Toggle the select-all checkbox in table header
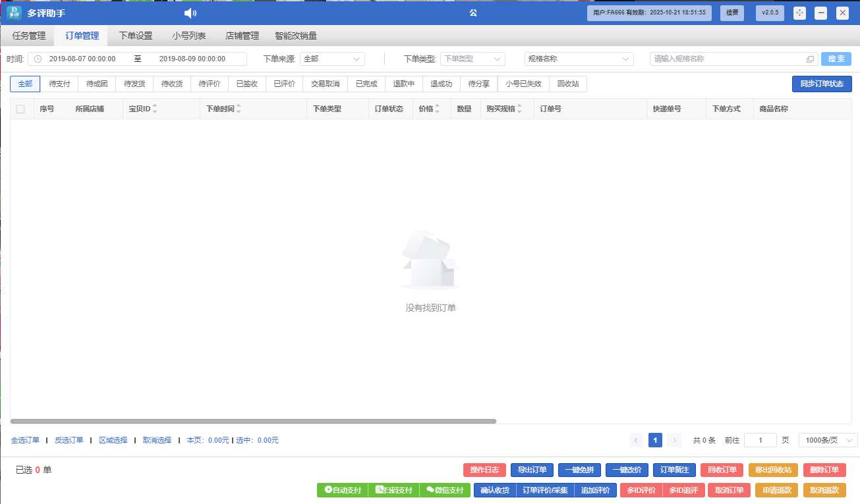 click(x=20, y=109)
